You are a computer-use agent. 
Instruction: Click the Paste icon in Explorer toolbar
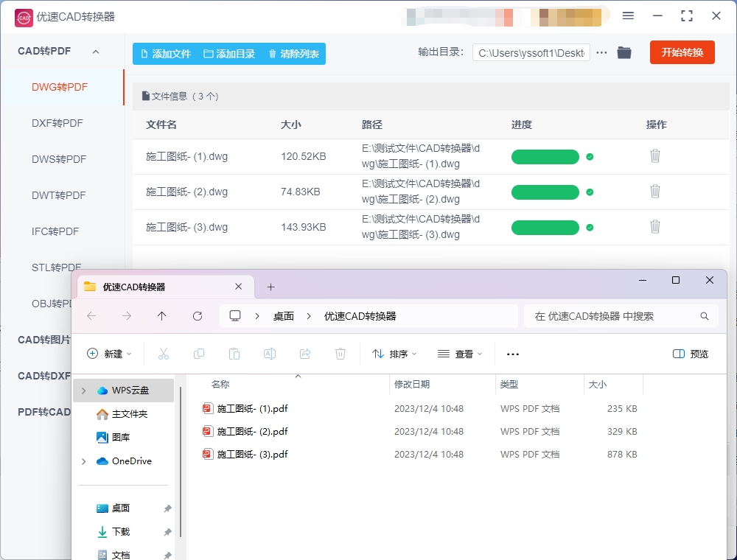[x=234, y=354]
